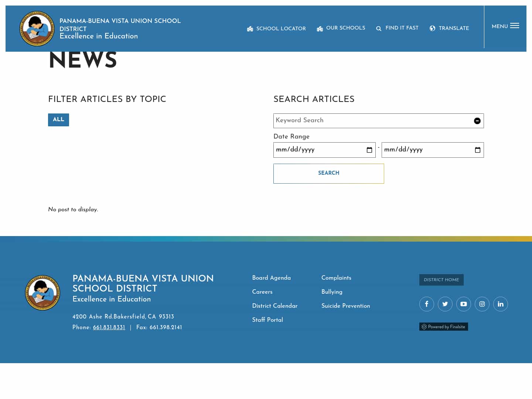Open the Careers link in the footer
Image resolution: width=532 pixels, height=399 pixels.
click(262, 292)
